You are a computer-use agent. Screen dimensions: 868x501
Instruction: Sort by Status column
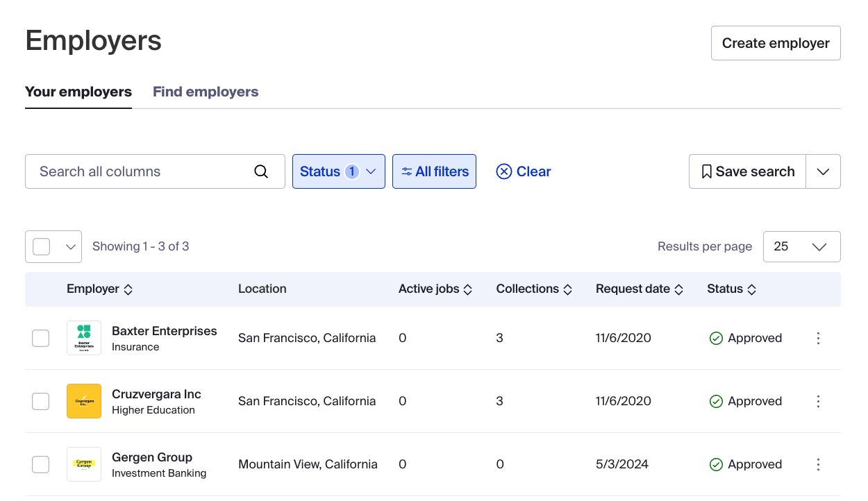[x=731, y=289]
